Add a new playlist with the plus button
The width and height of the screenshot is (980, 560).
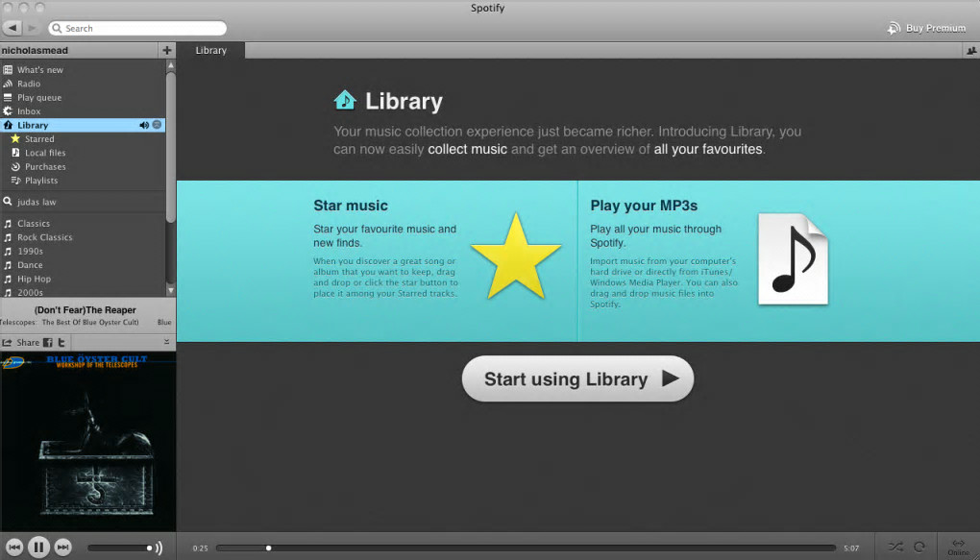point(167,50)
